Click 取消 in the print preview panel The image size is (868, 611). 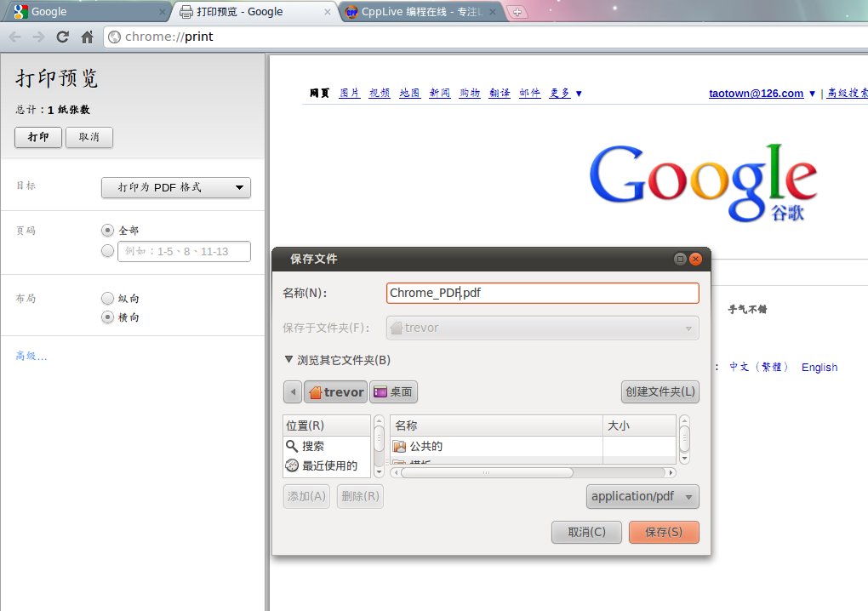(89, 137)
